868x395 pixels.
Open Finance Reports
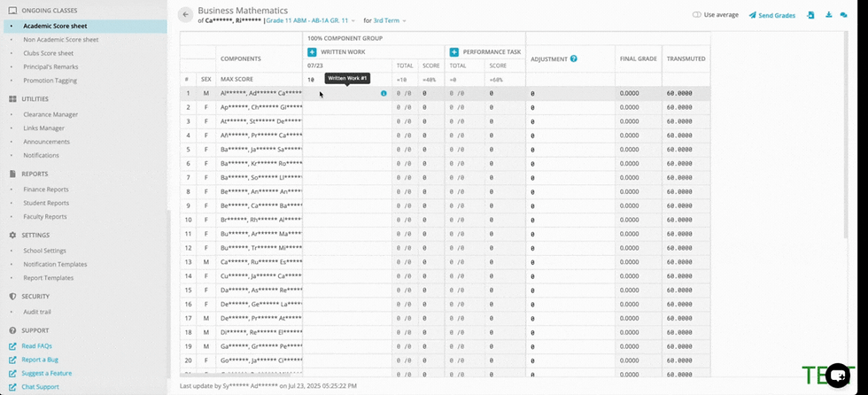tap(46, 190)
